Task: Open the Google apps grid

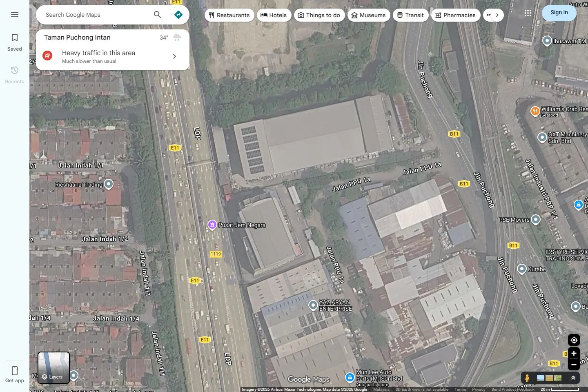Action: 528,13
